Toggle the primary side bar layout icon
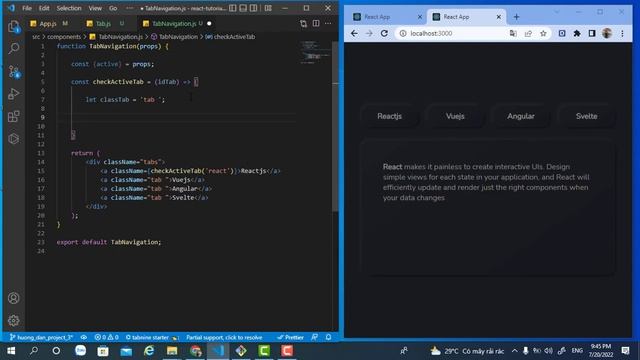The height and width of the screenshot is (360, 640). click(233, 8)
